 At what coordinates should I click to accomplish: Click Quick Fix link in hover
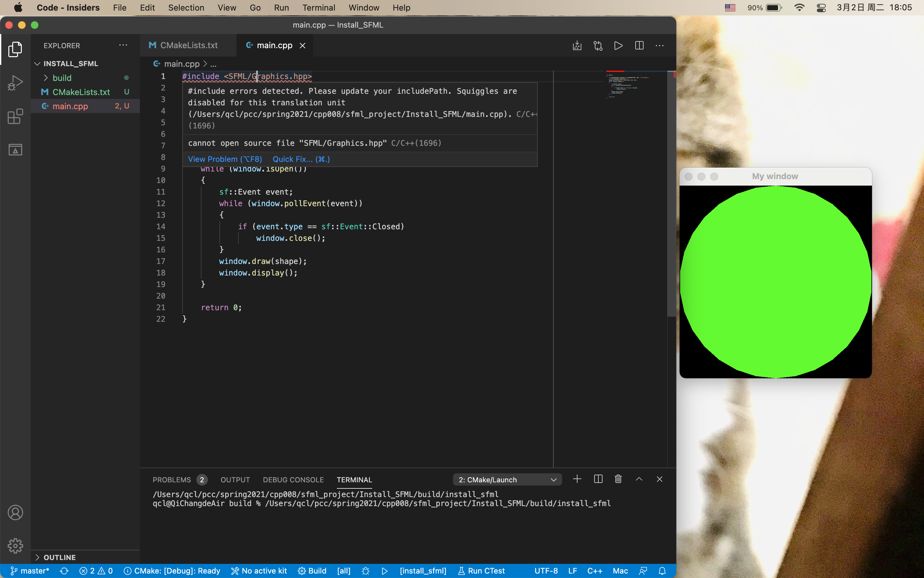(x=301, y=159)
